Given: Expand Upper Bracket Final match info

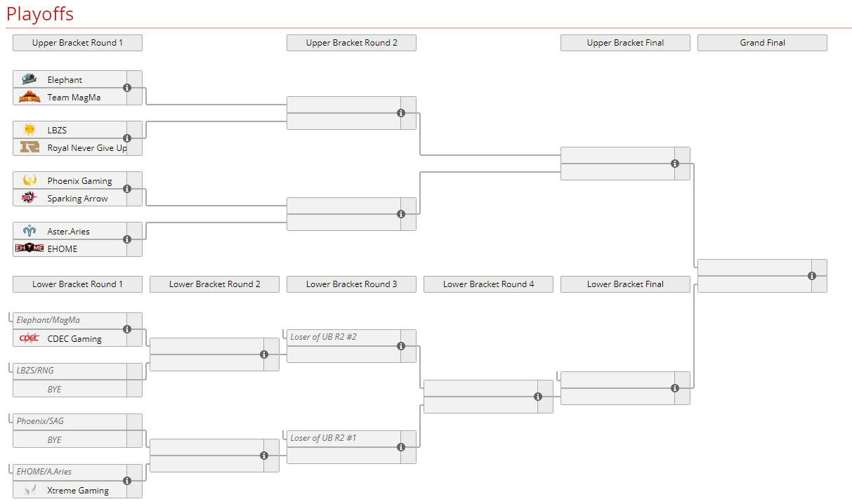Looking at the screenshot, I should (x=675, y=164).
